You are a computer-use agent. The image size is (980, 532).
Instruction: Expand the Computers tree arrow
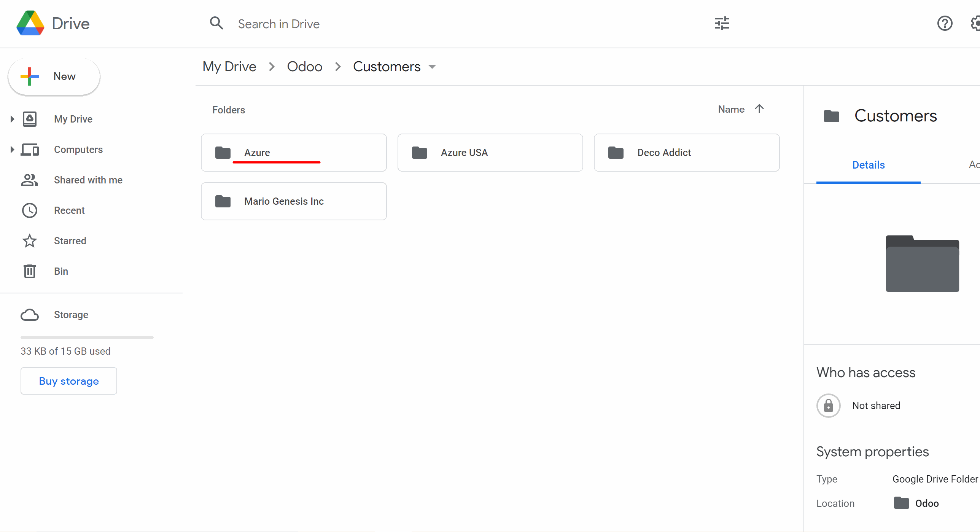tap(12, 150)
